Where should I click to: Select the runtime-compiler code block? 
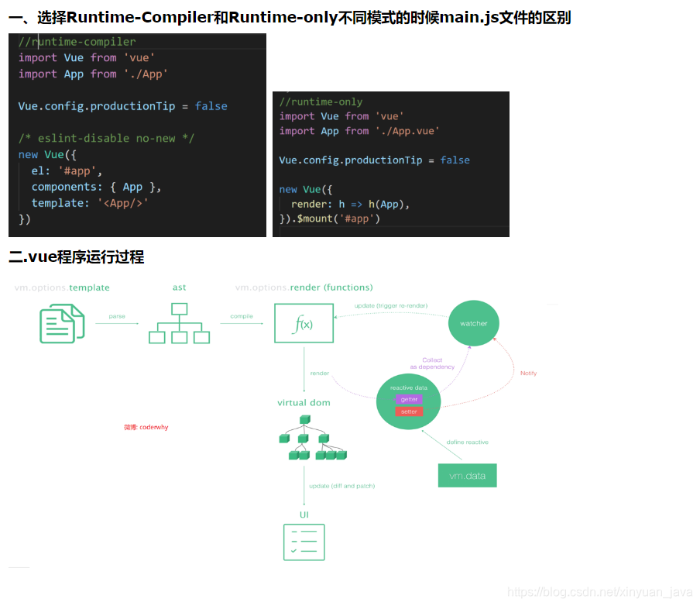(x=138, y=136)
